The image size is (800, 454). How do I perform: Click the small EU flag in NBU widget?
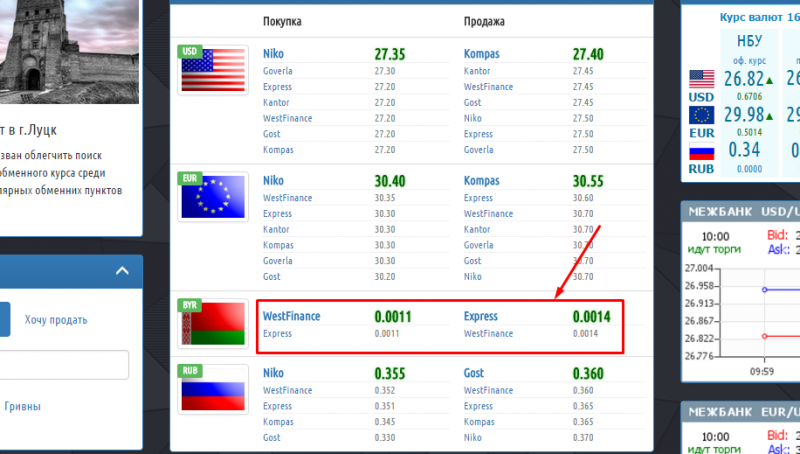(x=701, y=116)
